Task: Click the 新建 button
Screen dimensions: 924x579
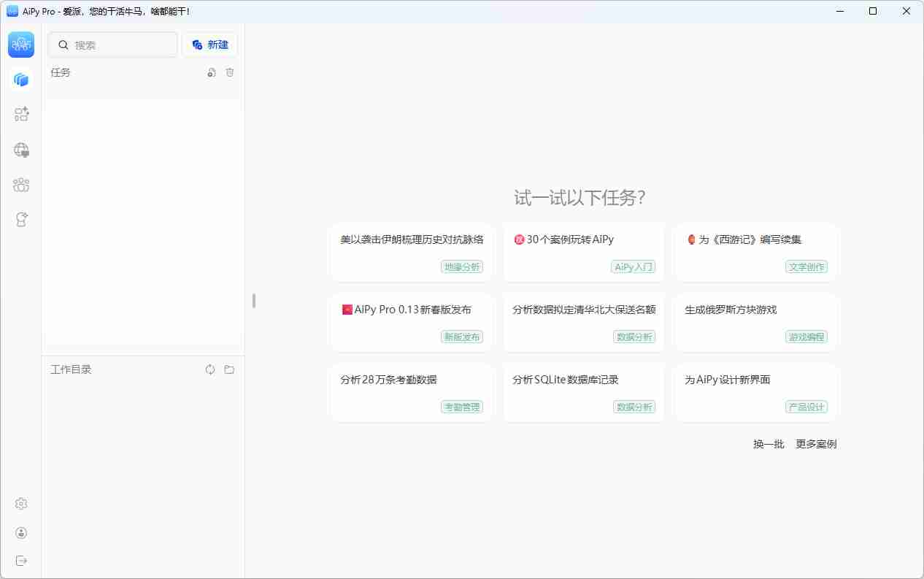Action: point(209,45)
